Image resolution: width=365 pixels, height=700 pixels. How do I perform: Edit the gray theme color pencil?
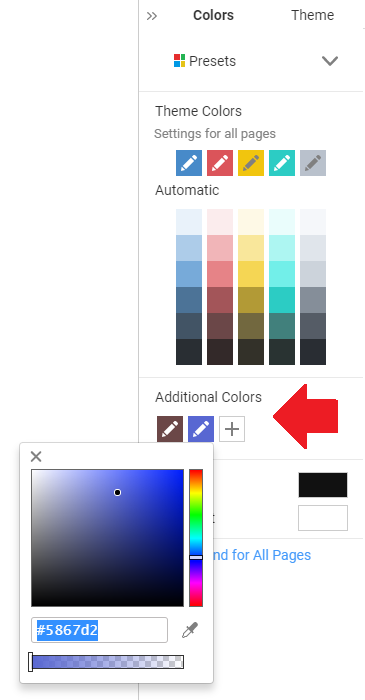(x=313, y=163)
